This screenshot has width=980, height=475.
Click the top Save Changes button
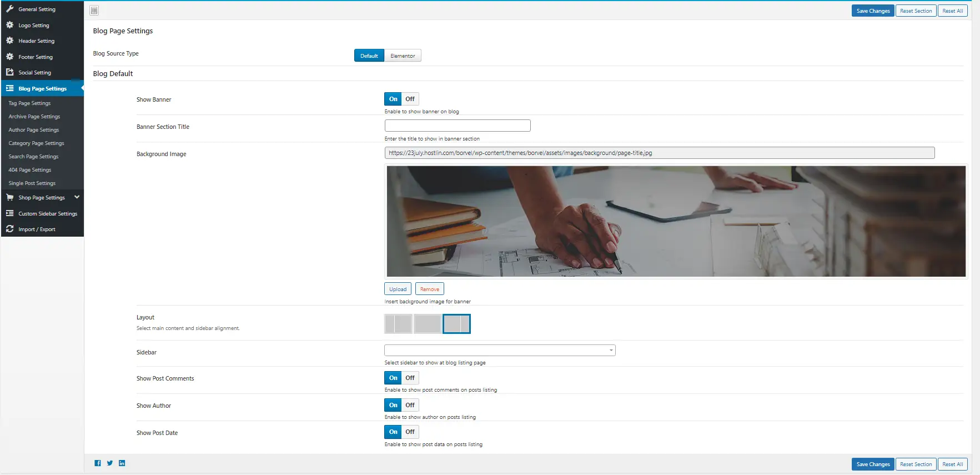[872, 11]
